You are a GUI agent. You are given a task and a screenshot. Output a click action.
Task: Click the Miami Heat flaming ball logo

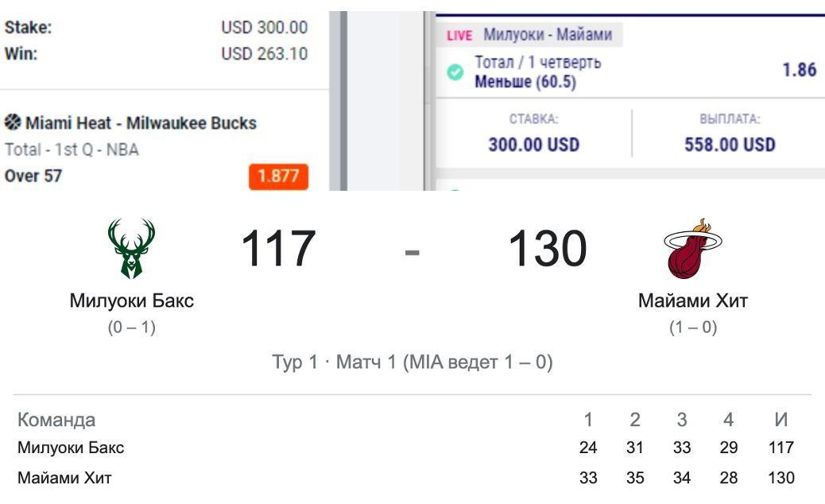point(693,249)
